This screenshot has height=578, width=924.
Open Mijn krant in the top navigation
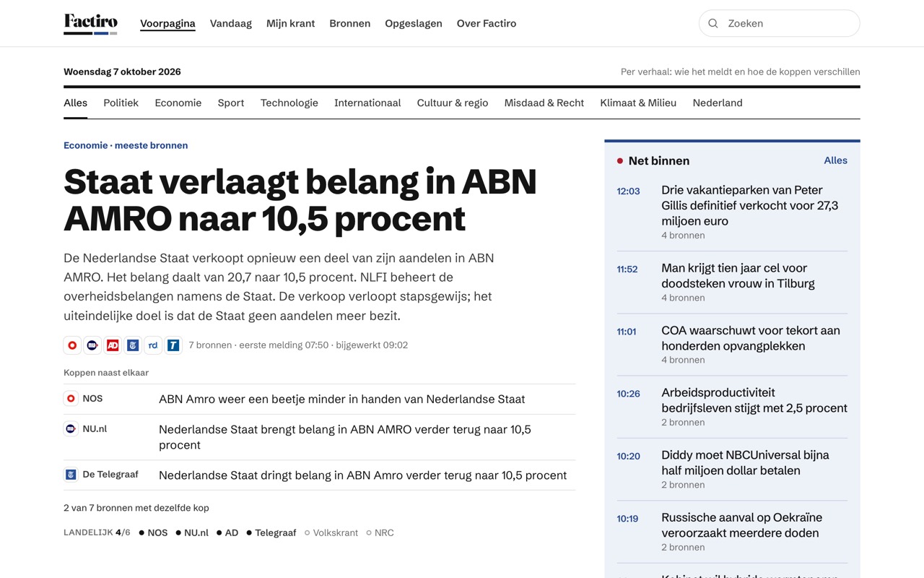[290, 23]
